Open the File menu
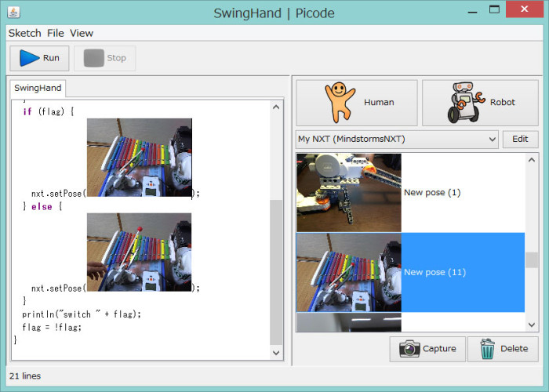The width and height of the screenshot is (549, 392). point(56,33)
